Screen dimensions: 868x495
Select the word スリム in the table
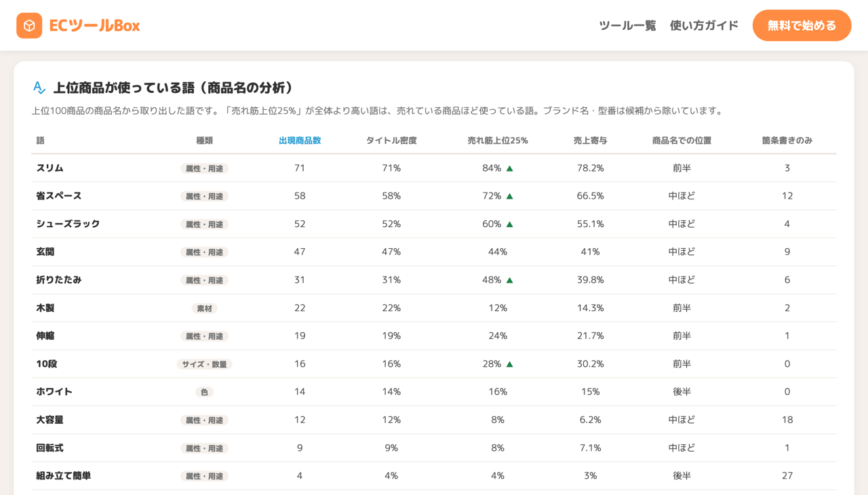pos(50,168)
